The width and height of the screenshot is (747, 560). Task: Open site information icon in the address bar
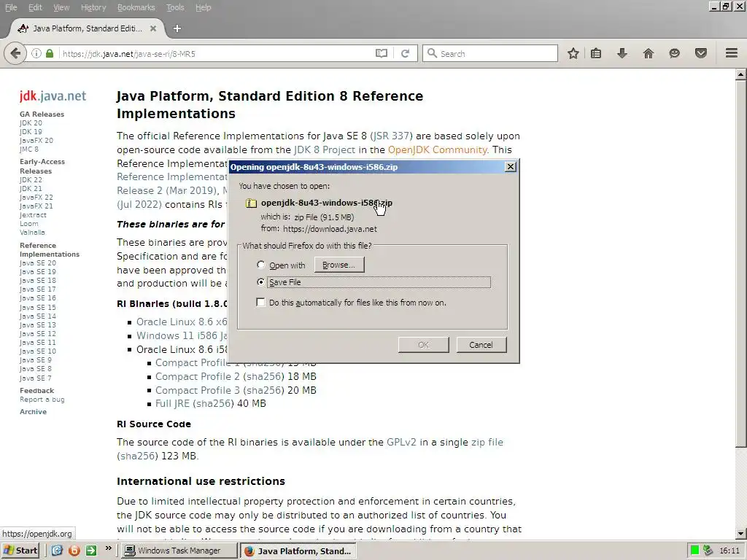36,53
